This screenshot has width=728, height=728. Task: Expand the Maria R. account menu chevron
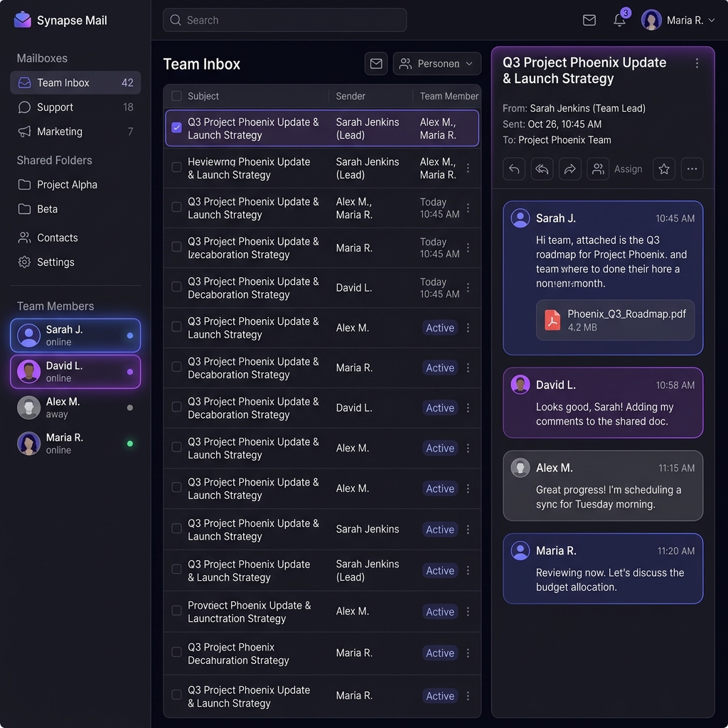(x=711, y=21)
